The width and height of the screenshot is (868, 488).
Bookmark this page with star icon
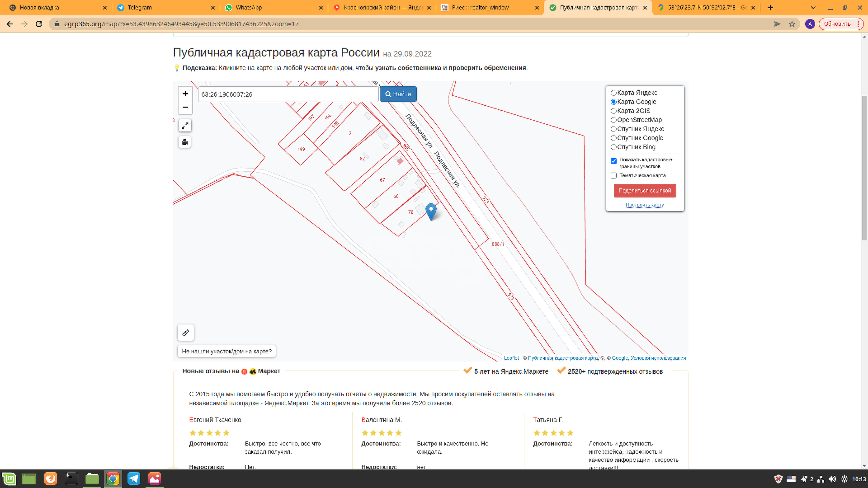792,24
